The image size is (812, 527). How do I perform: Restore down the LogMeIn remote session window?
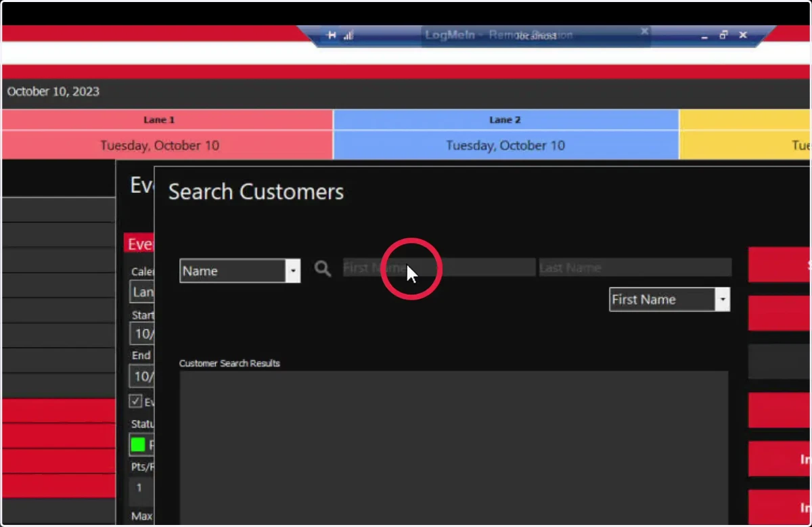tap(723, 35)
